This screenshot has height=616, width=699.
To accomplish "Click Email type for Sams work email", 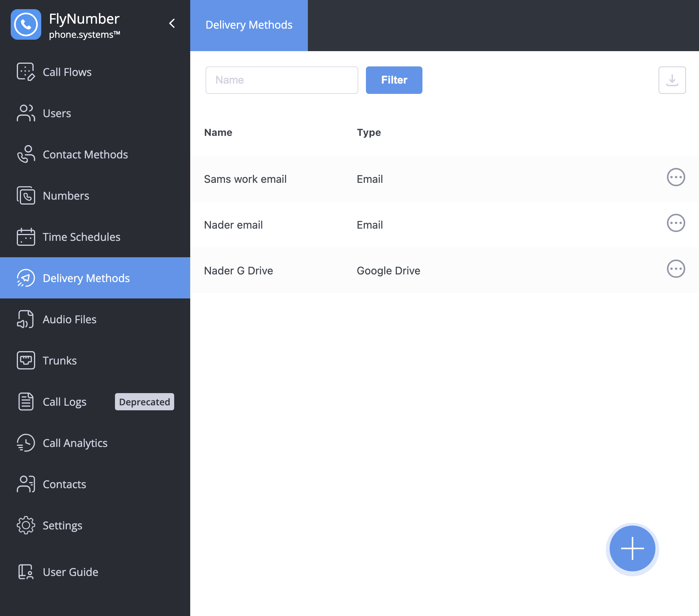I will point(370,179).
